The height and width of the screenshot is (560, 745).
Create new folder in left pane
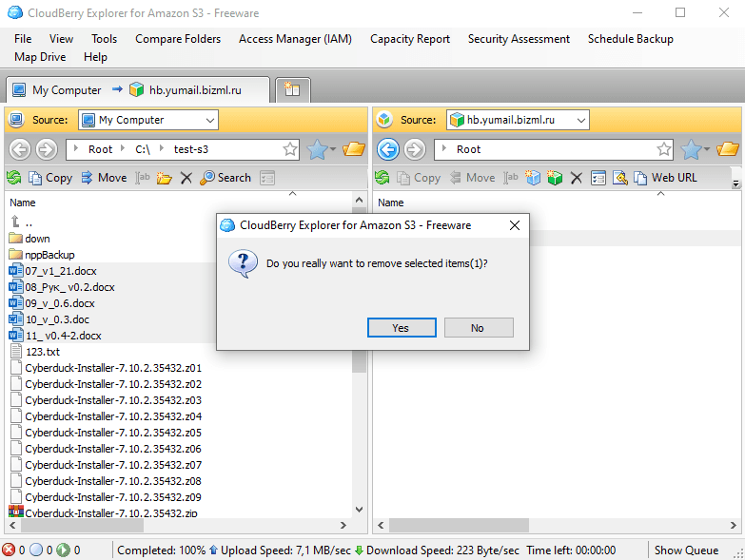click(165, 178)
